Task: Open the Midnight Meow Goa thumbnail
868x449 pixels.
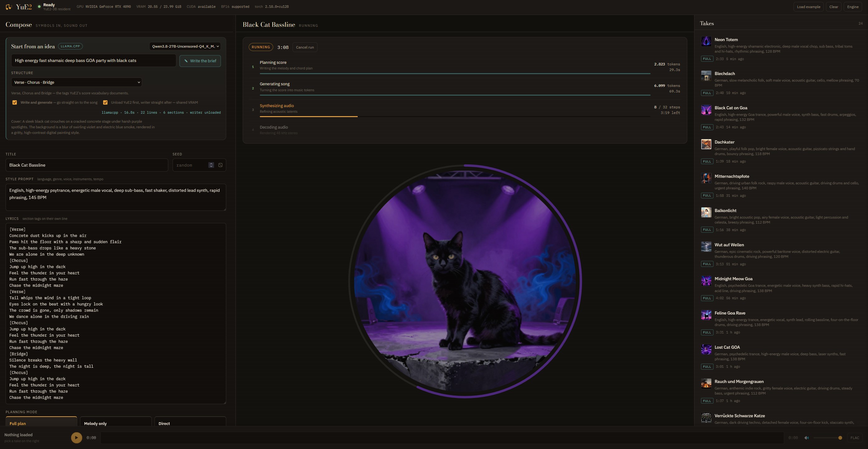Action: pyautogui.click(x=706, y=281)
